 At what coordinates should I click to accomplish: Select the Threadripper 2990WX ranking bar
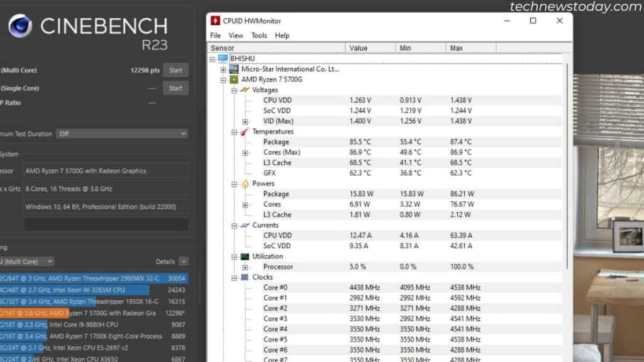click(x=94, y=278)
